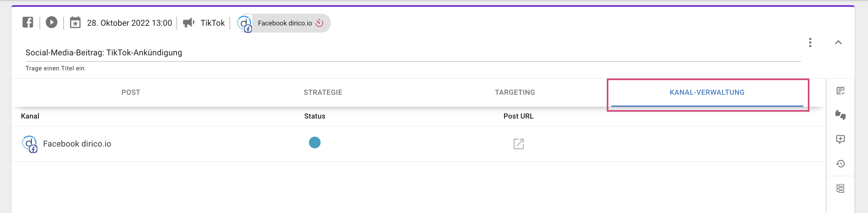Click the Facebook icon in the header
The image size is (868, 213).
tap(28, 22)
